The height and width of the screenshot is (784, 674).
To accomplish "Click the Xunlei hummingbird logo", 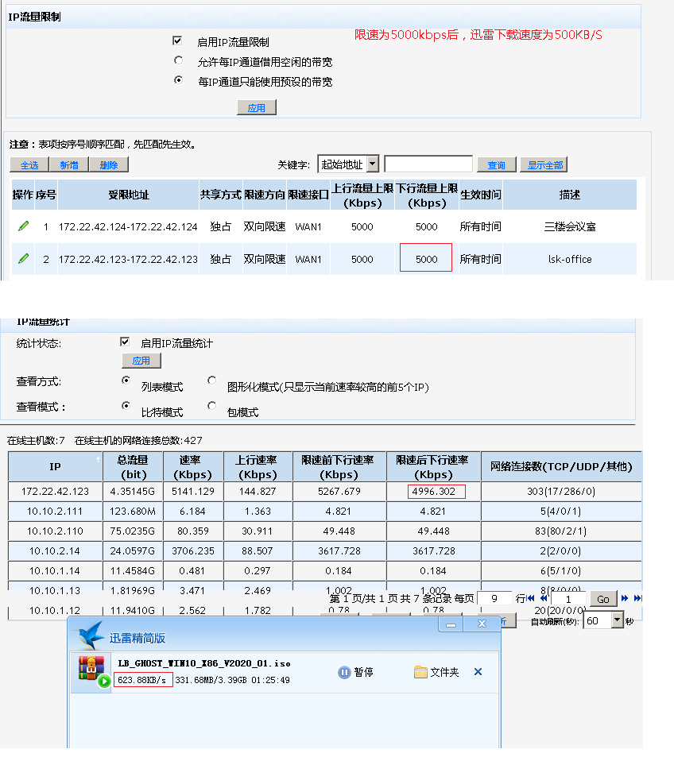I will pos(90,635).
